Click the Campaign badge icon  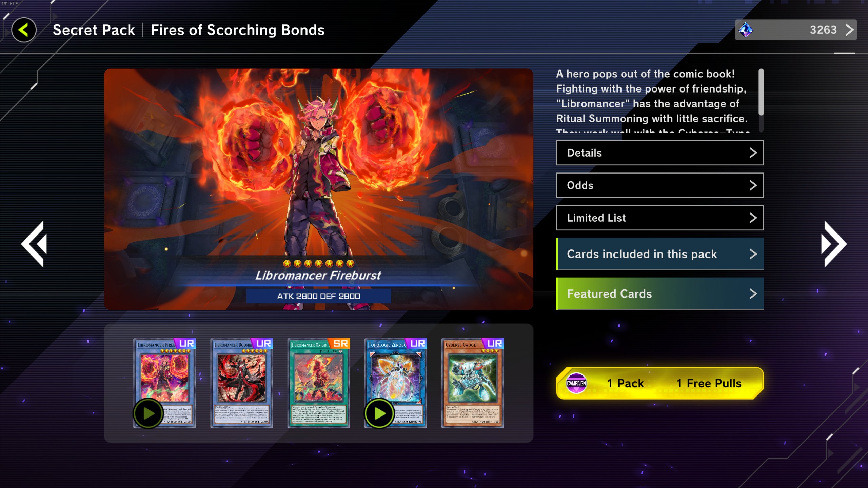pos(576,383)
